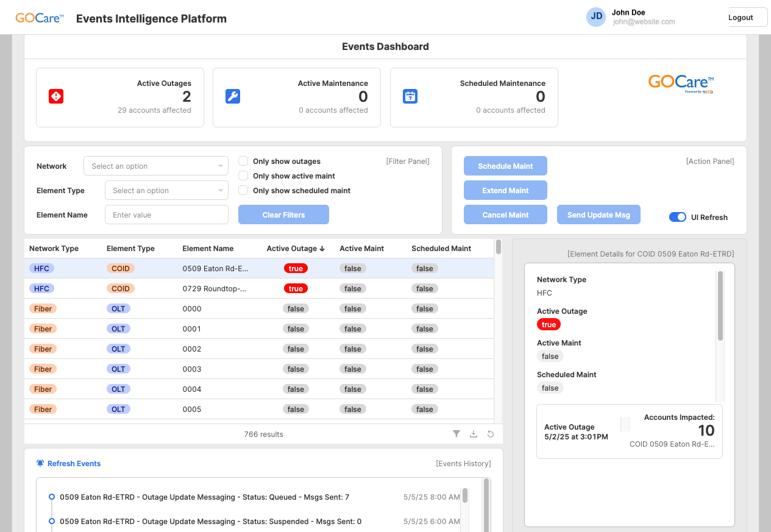Click the JD user avatar

pyautogui.click(x=596, y=16)
